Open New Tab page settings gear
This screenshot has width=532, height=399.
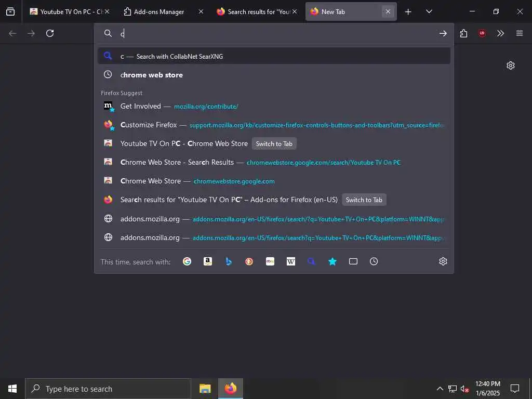(x=510, y=65)
